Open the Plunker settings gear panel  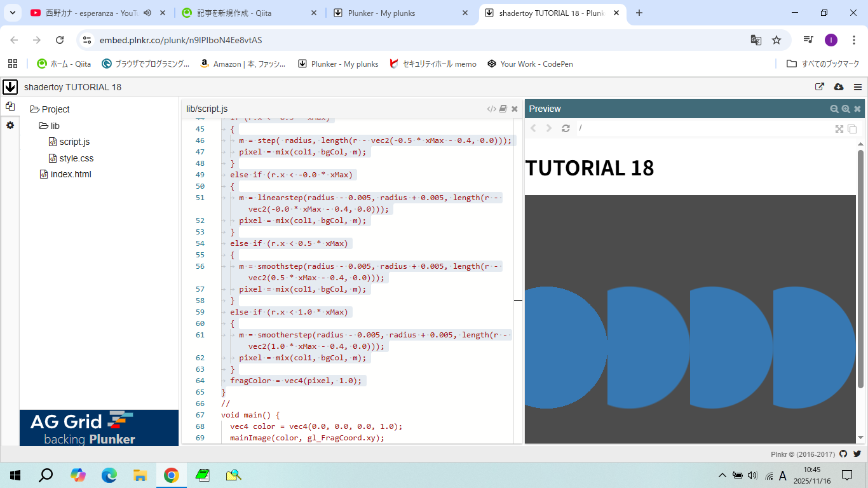(10, 125)
